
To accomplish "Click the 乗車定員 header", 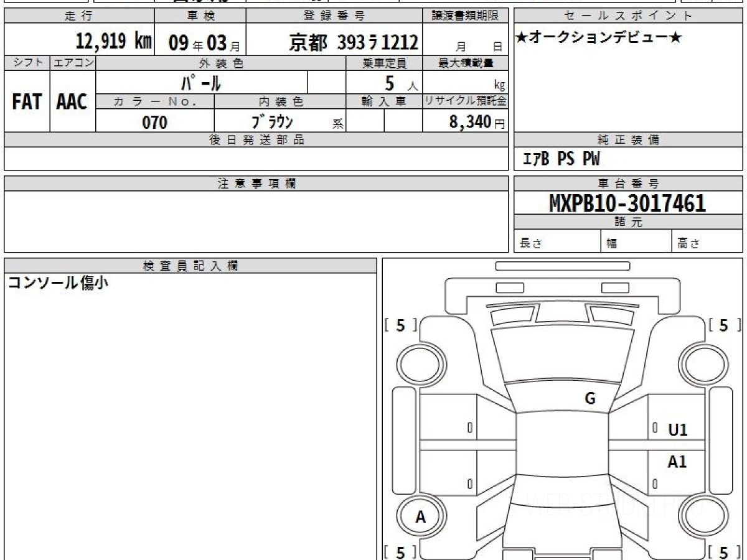I will coord(384,63).
